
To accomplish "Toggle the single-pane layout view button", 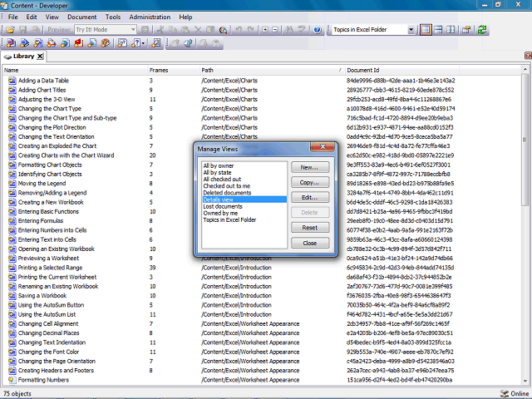I will tap(426, 30).
